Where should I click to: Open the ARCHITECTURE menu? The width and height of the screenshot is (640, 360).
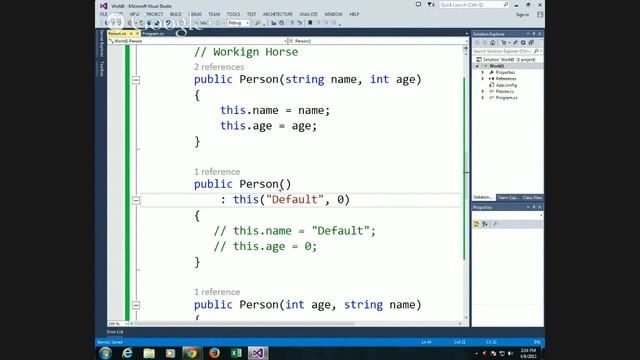[278, 14]
